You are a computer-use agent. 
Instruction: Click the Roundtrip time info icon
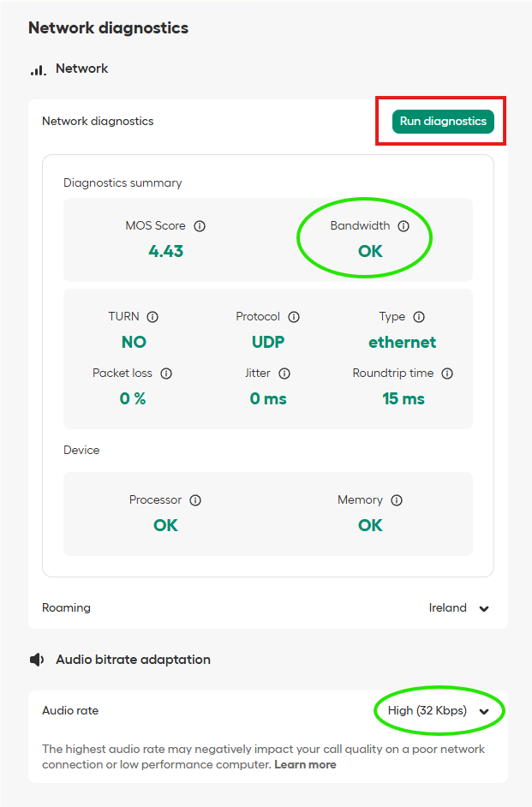coord(447,374)
